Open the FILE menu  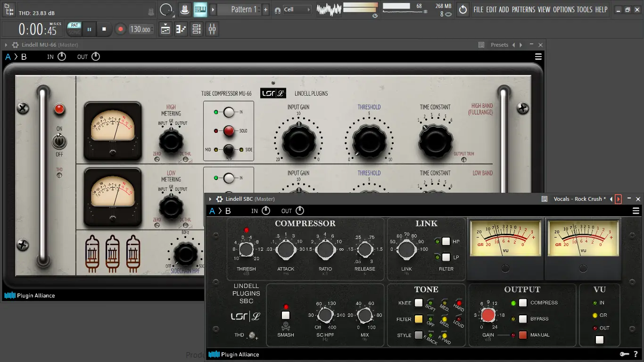point(479,9)
